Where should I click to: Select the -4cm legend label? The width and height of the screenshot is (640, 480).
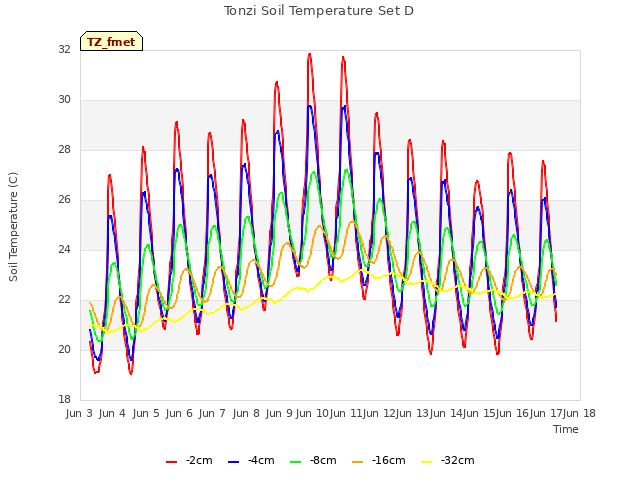click(261, 461)
